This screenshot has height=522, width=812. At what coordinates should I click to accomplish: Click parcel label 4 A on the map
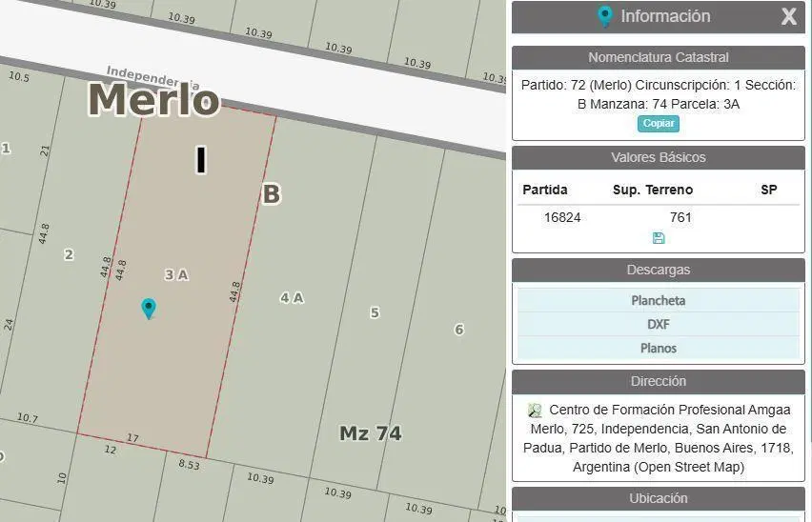pyautogui.click(x=292, y=298)
